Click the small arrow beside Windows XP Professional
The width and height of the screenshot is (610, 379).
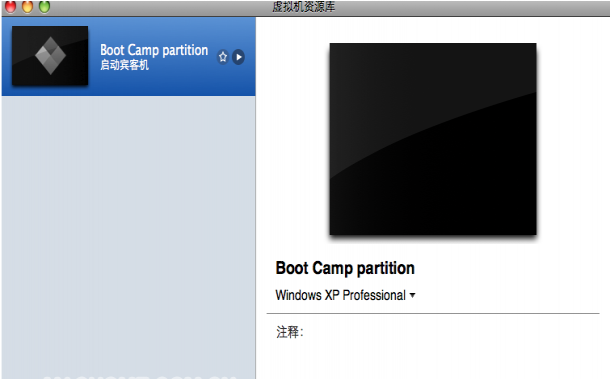(x=412, y=295)
